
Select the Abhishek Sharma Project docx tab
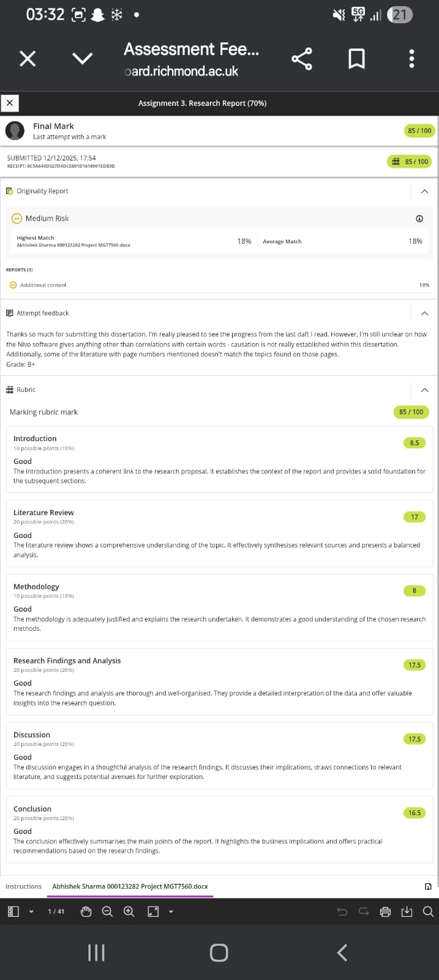point(130,886)
